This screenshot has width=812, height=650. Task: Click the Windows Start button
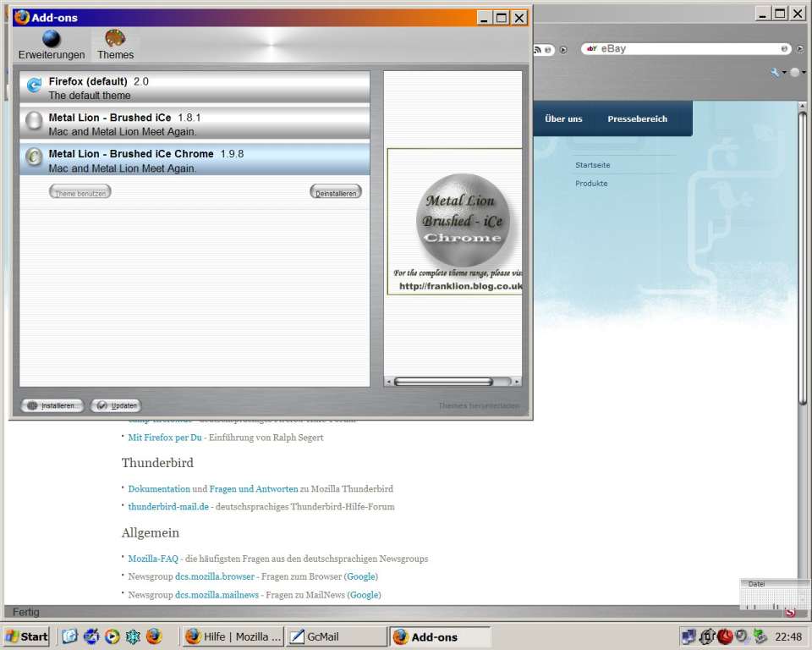pyautogui.click(x=27, y=636)
